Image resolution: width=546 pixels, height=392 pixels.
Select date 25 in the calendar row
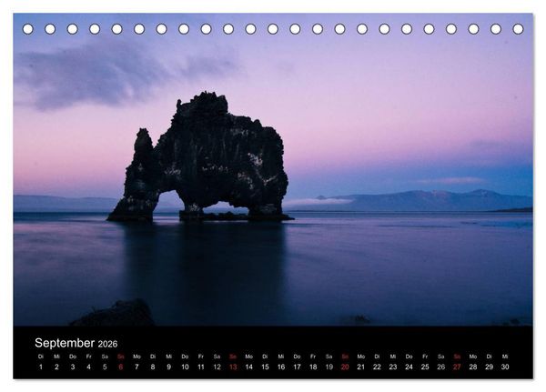(x=425, y=367)
